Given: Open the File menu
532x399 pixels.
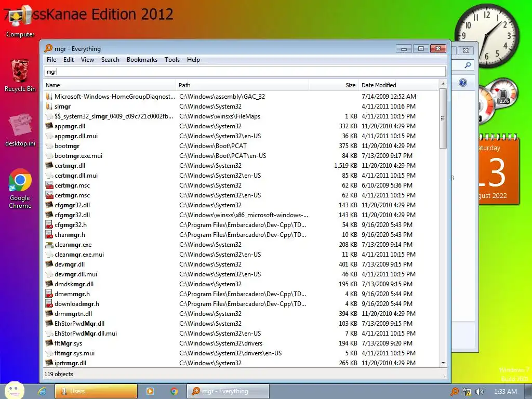Looking at the screenshot, I should tap(51, 60).
